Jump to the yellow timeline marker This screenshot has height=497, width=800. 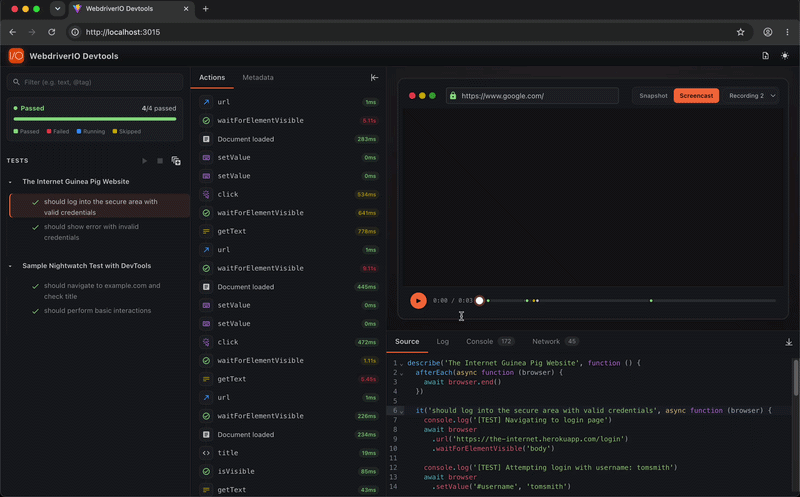pos(534,301)
